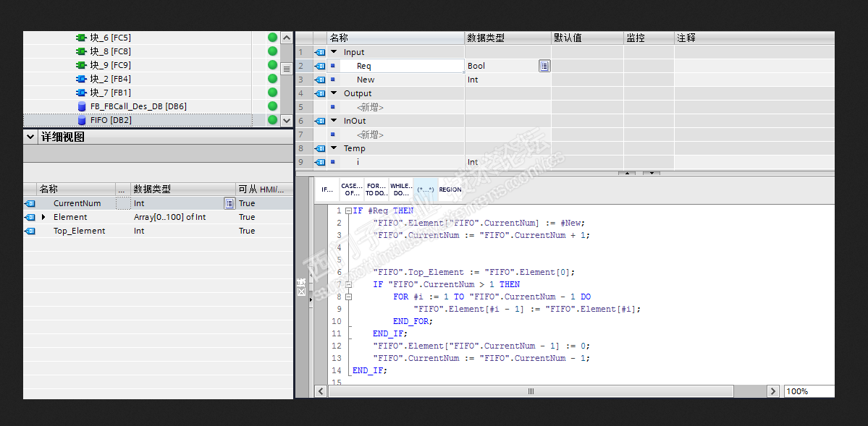Click the 注释 column header

[x=754, y=38]
